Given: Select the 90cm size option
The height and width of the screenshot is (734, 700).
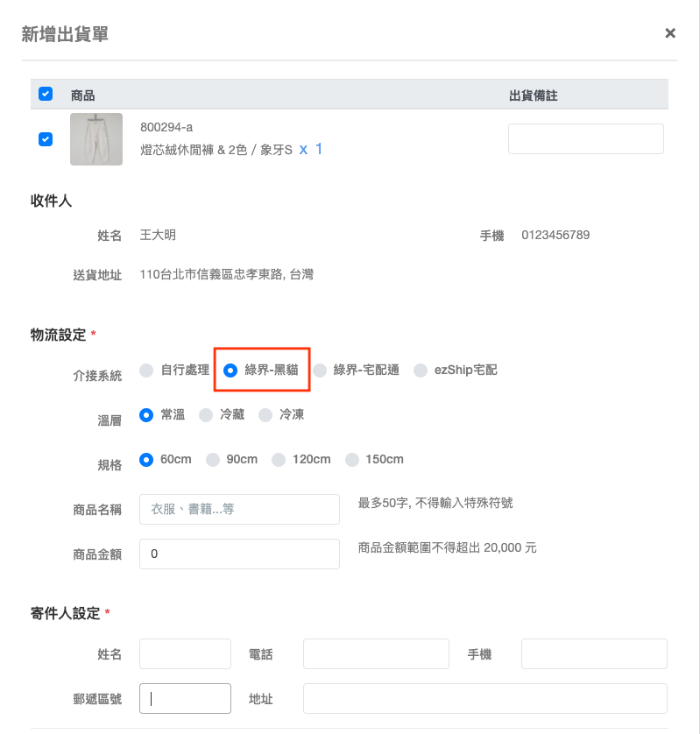Looking at the screenshot, I should [x=213, y=460].
